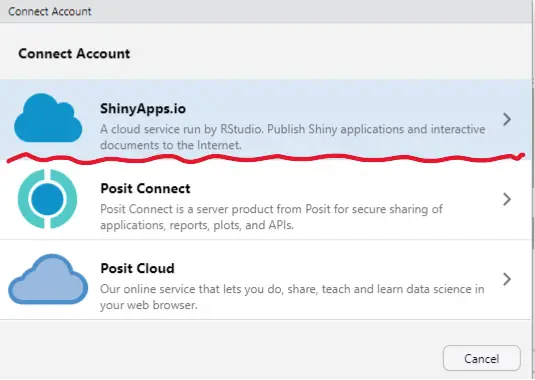Open ShinyApps.io via its right chevron
The image size is (535, 380).
click(x=507, y=119)
